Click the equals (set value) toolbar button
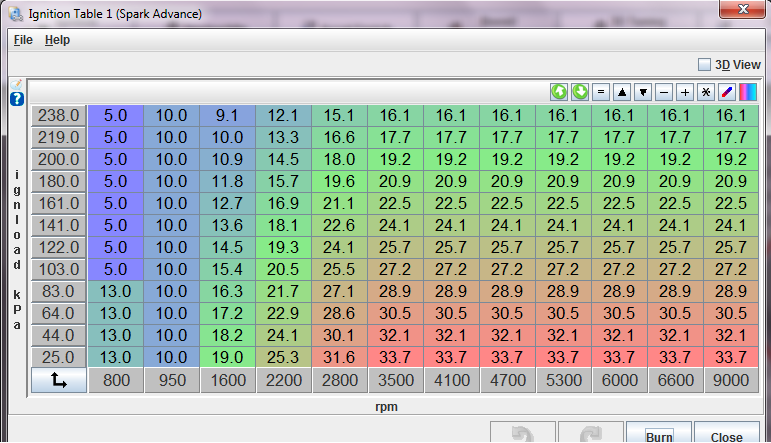This screenshot has height=443, width=771. click(x=601, y=92)
